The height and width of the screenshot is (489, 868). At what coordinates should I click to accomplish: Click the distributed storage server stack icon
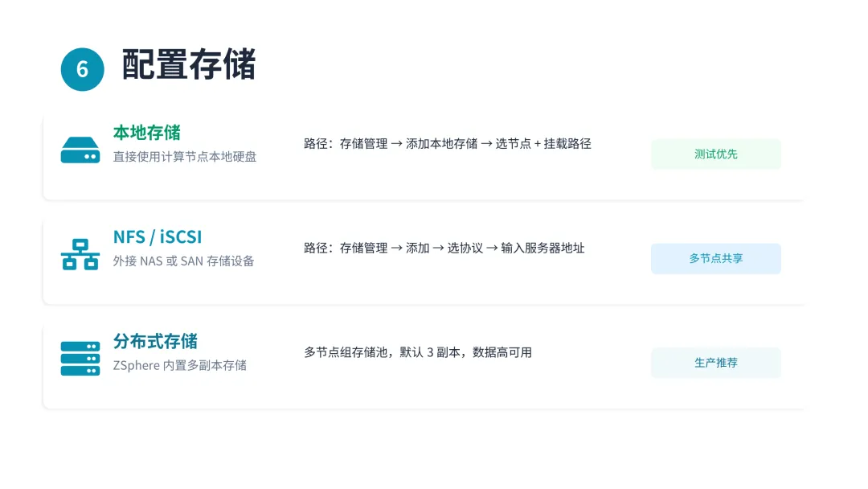click(80, 358)
